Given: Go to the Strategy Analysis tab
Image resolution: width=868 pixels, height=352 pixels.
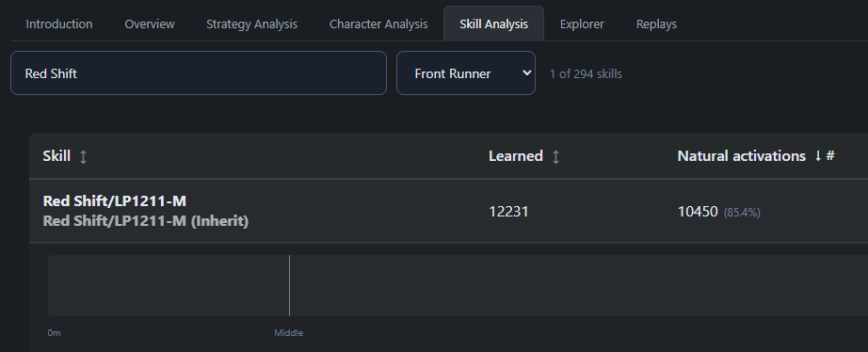Looking at the screenshot, I should [x=252, y=24].
